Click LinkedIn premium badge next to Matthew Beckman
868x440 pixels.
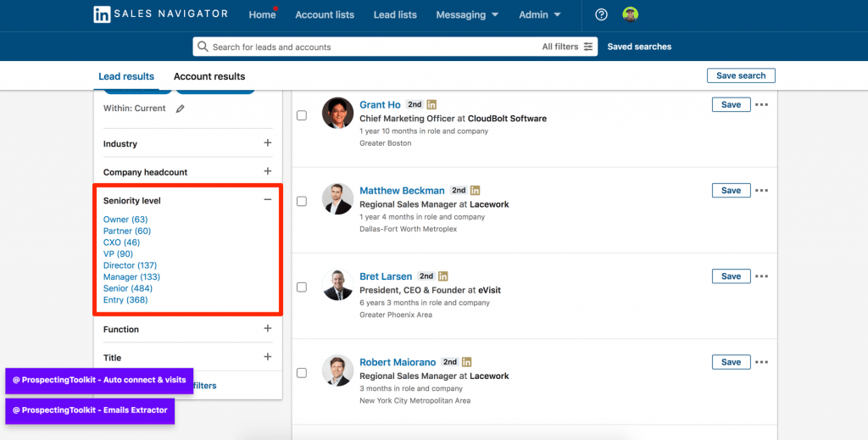[x=475, y=191]
